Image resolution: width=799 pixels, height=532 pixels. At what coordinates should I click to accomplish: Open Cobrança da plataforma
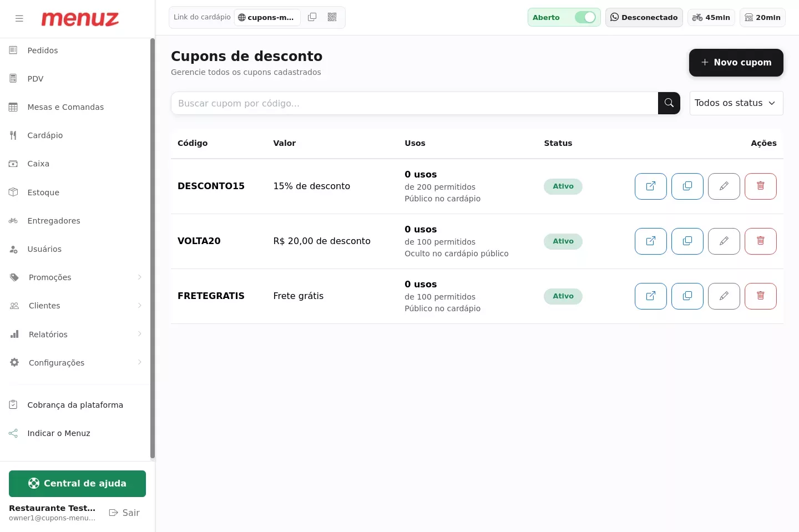[75, 405]
